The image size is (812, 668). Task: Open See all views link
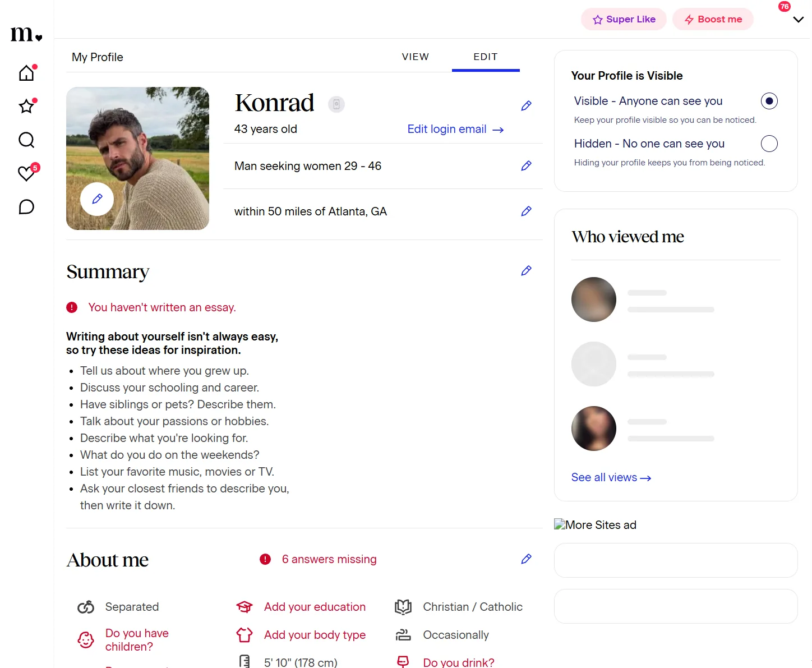611,477
